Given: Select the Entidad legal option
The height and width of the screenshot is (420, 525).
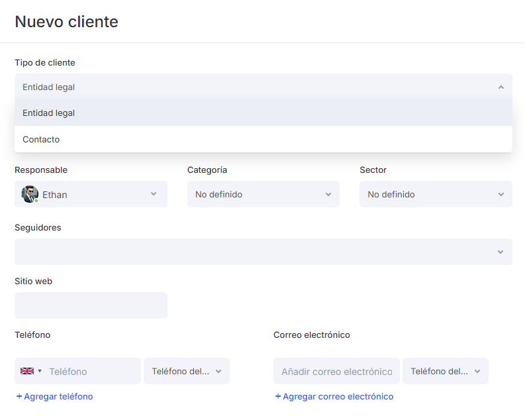Looking at the screenshot, I should pos(263,113).
